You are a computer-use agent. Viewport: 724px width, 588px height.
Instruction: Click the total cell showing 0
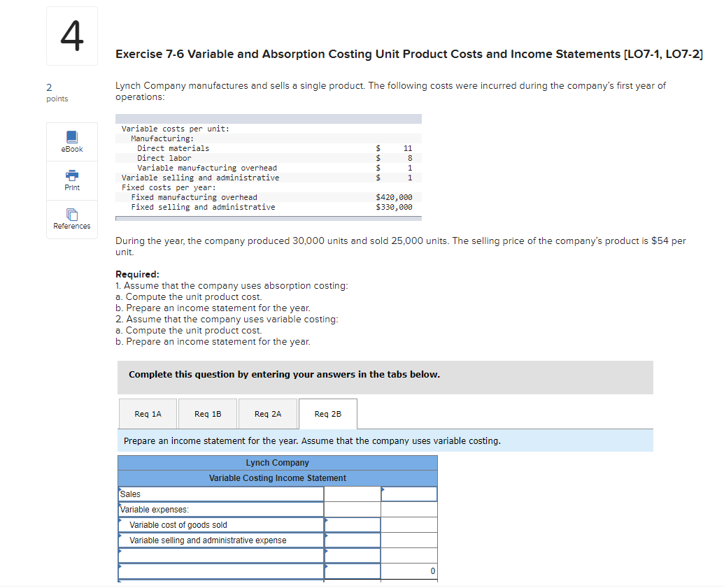(x=409, y=571)
